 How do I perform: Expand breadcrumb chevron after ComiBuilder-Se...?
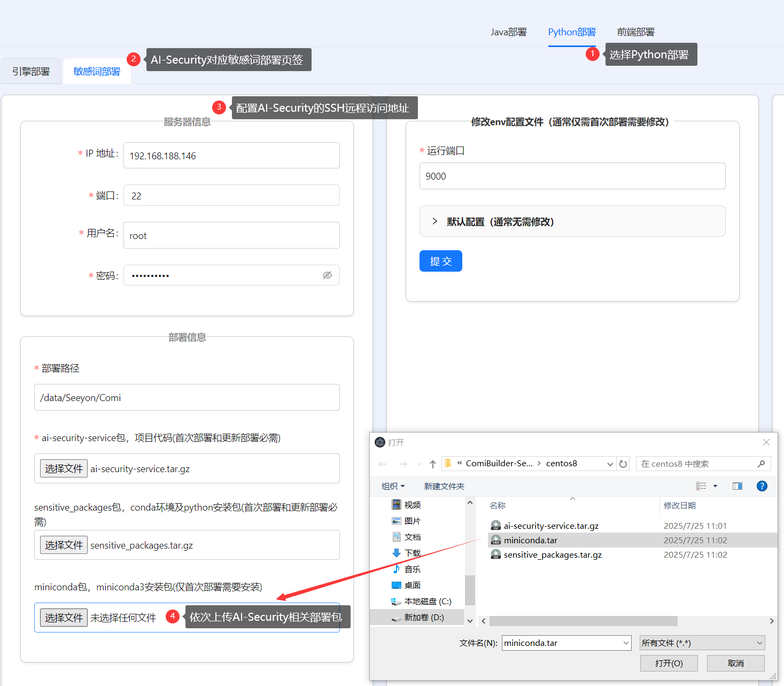pos(539,464)
